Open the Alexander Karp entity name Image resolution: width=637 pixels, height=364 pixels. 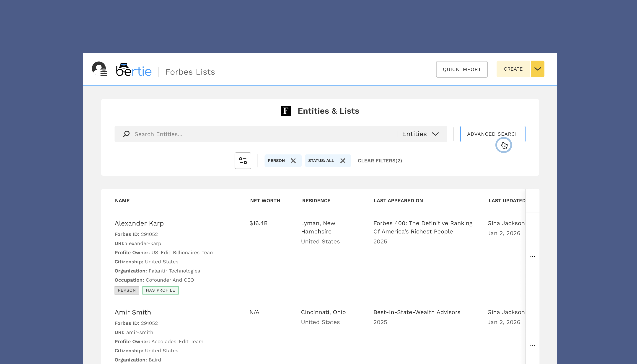click(x=139, y=223)
